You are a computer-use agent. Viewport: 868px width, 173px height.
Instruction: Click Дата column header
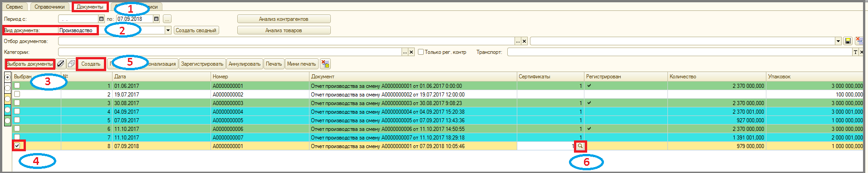coord(161,77)
